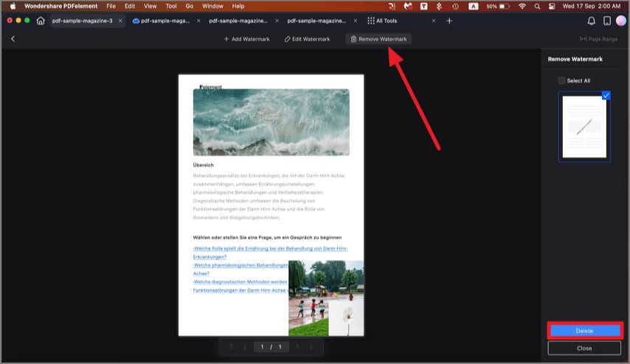
Task: Open Page Range option
Action: tap(598, 39)
